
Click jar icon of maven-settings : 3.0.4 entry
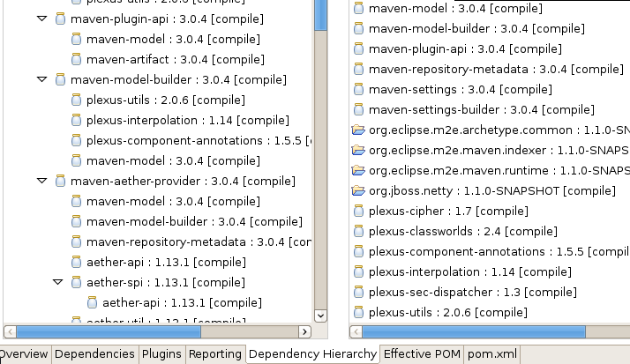(358, 90)
